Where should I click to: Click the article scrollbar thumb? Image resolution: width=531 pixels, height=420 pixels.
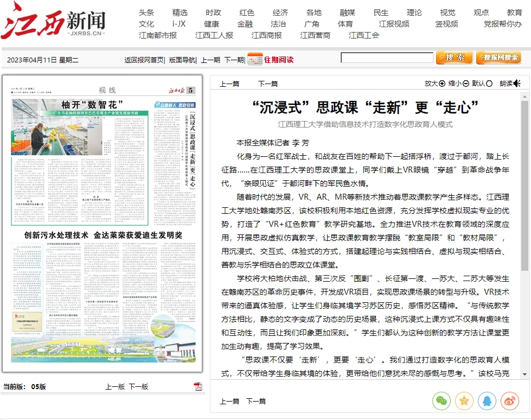pos(524,185)
